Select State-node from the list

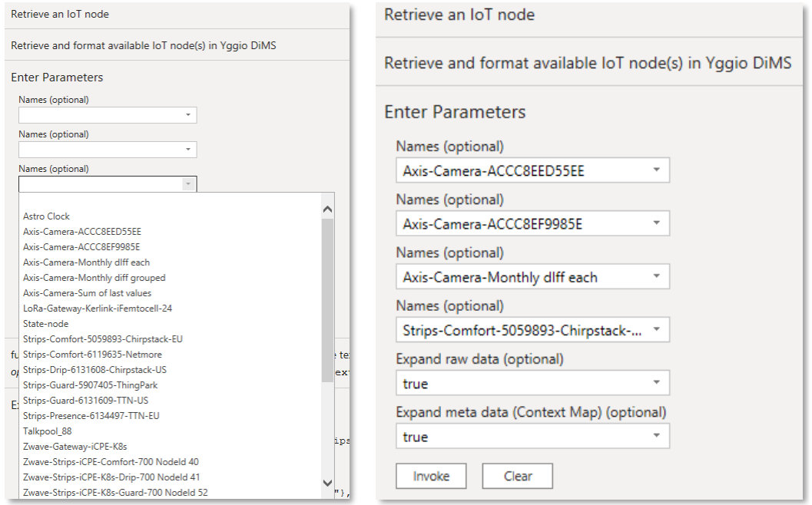[x=45, y=324]
